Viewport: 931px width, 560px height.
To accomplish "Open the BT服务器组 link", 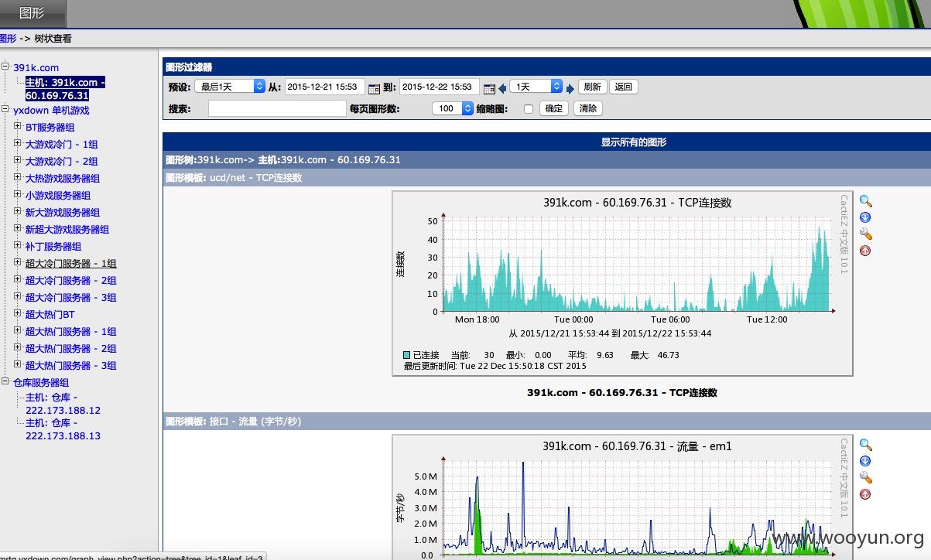I will (50, 127).
